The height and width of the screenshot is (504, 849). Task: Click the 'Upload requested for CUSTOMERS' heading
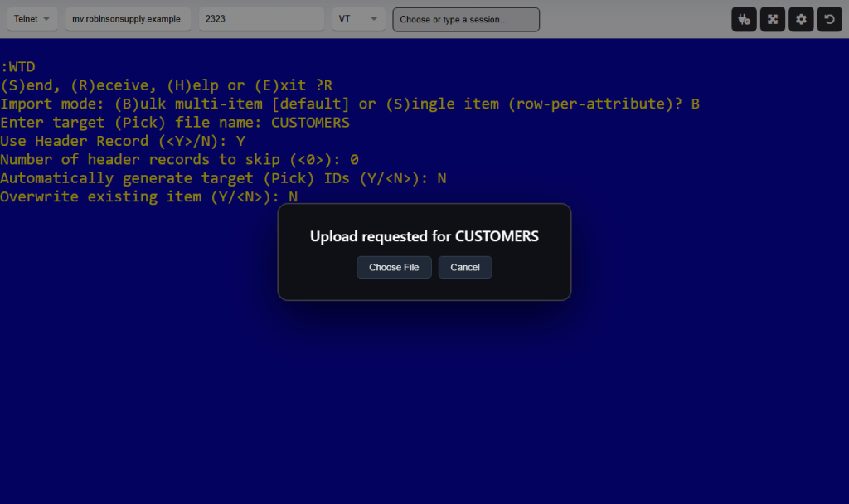click(424, 236)
